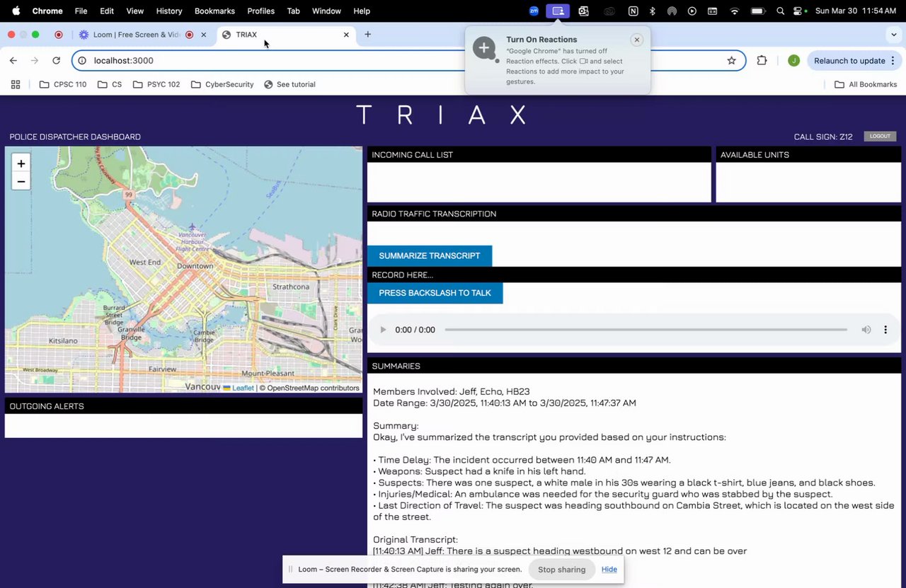
Task: Open See tutorial bookmark
Action: point(289,84)
